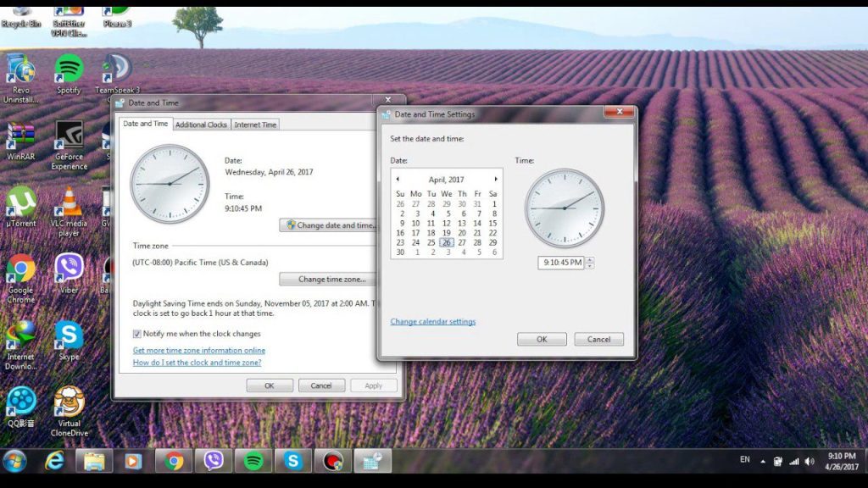The image size is (868, 488).
Task: Open the Additional Clocks tab
Action: (x=200, y=124)
